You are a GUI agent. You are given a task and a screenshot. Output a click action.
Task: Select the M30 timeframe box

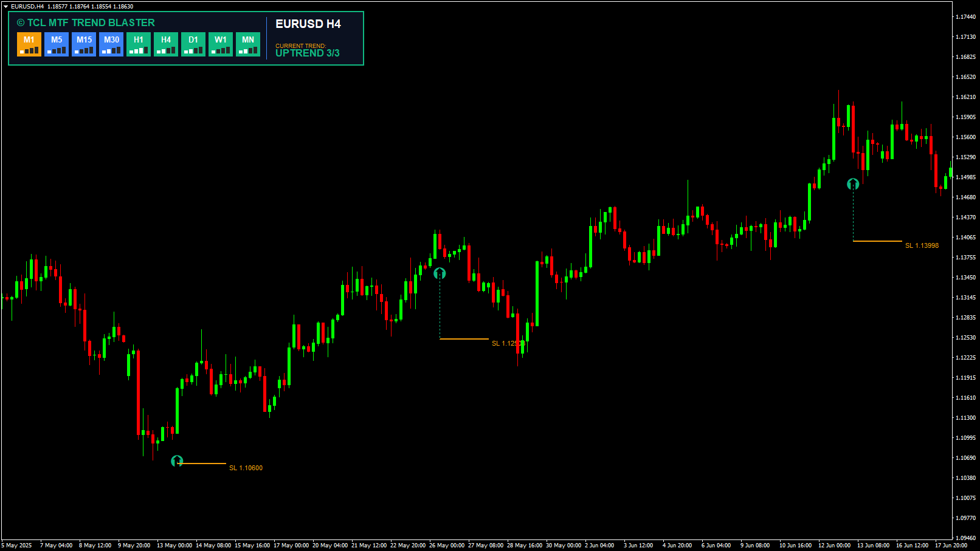[111, 44]
